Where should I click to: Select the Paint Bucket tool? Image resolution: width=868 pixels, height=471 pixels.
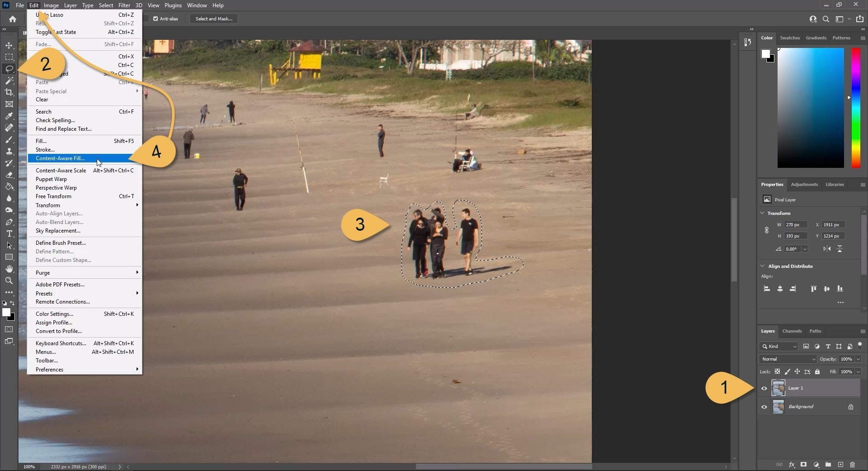(x=9, y=186)
